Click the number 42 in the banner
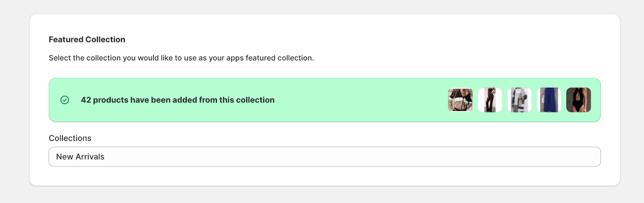 click(x=86, y=100)
